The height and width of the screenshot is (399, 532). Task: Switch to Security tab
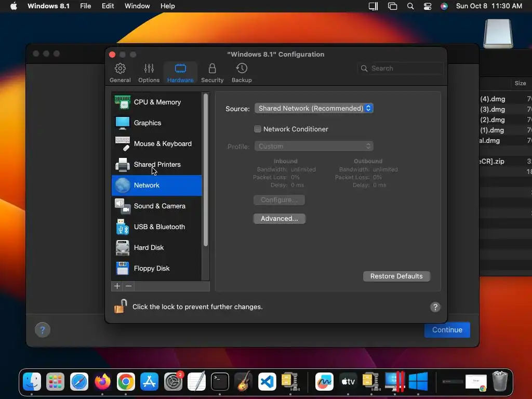pyautogui.click(x=212, y=73)
